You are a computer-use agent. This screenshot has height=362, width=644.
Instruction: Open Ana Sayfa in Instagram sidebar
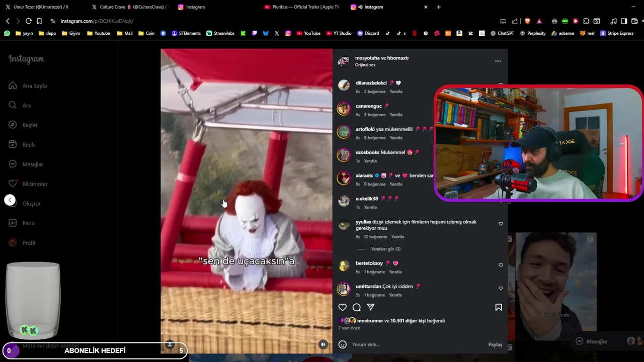click(28, 85)
